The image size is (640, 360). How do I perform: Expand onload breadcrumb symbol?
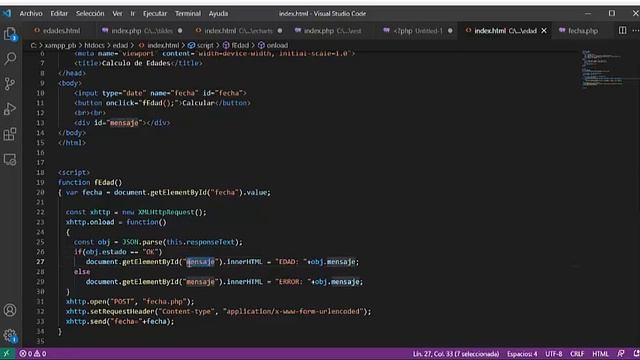pyautogui.click(x=273, y=45)
